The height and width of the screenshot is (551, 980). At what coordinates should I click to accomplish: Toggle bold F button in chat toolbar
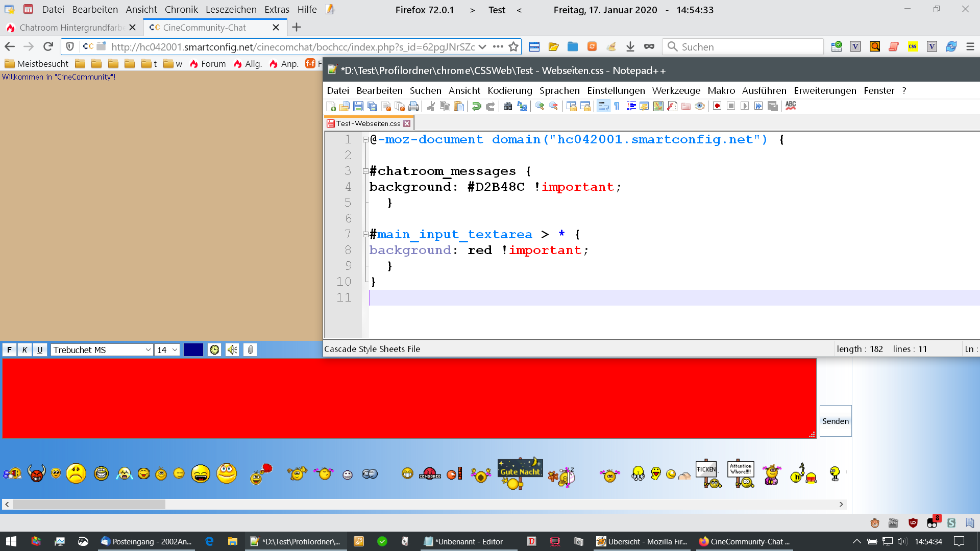pos(9,350)
